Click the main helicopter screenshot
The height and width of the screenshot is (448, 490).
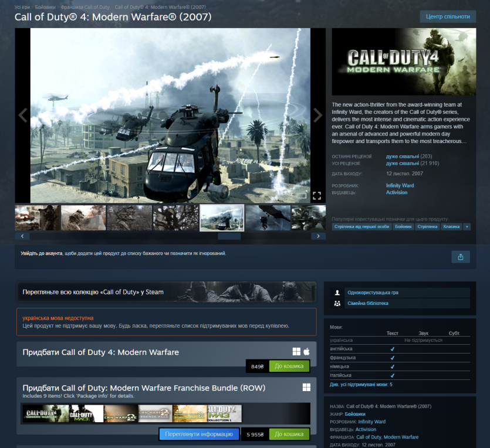170,116
